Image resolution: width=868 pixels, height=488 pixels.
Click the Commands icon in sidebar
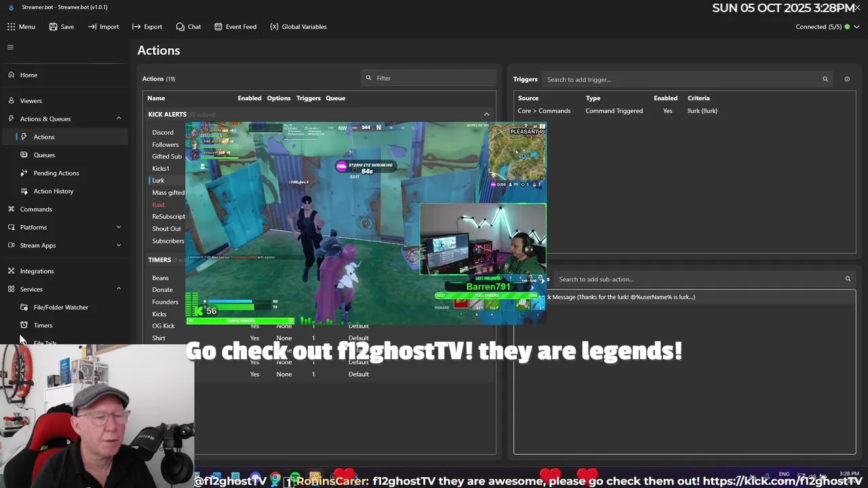(11, 209)
